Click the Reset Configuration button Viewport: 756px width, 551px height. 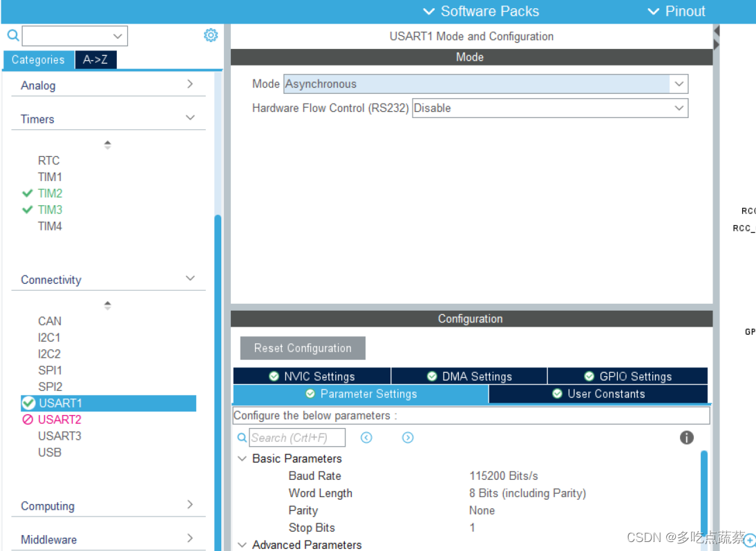pyautogui.click(x=303, y=348)
